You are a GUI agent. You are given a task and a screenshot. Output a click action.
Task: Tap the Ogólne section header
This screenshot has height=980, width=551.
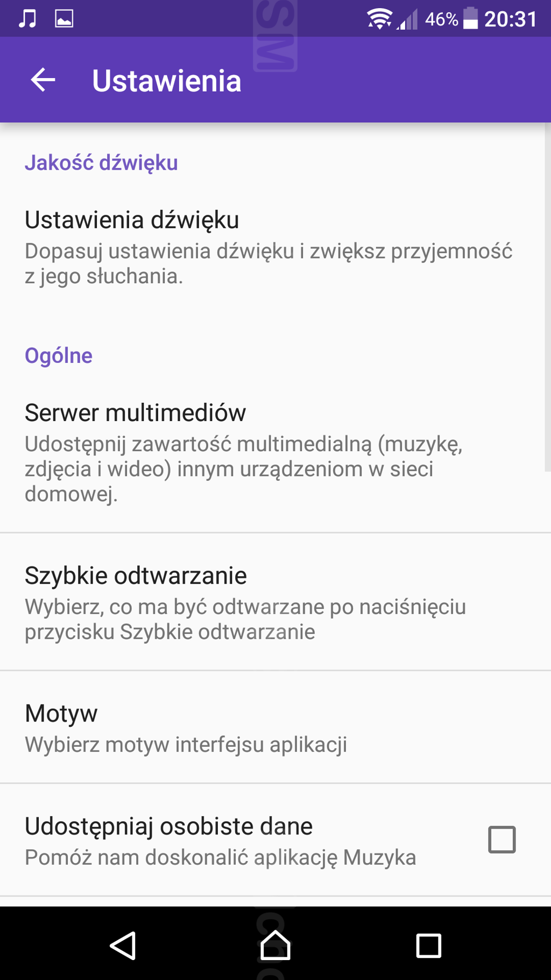coord(59,356)
